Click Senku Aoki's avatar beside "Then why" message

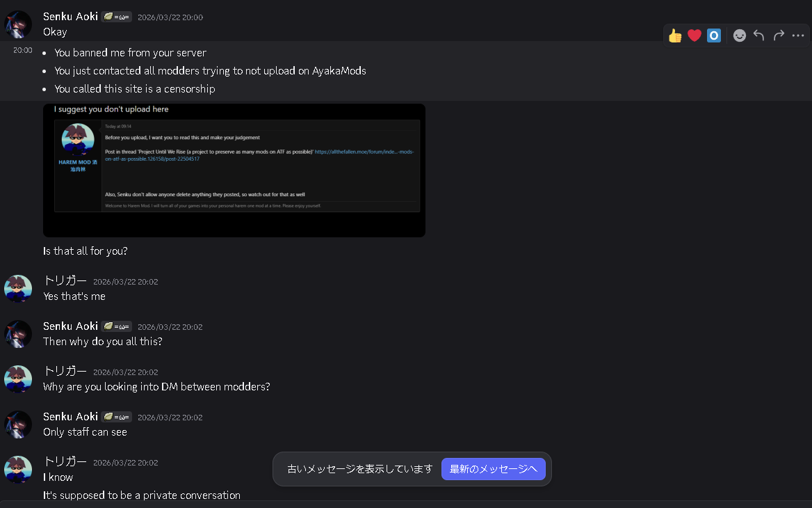[18, 334]
